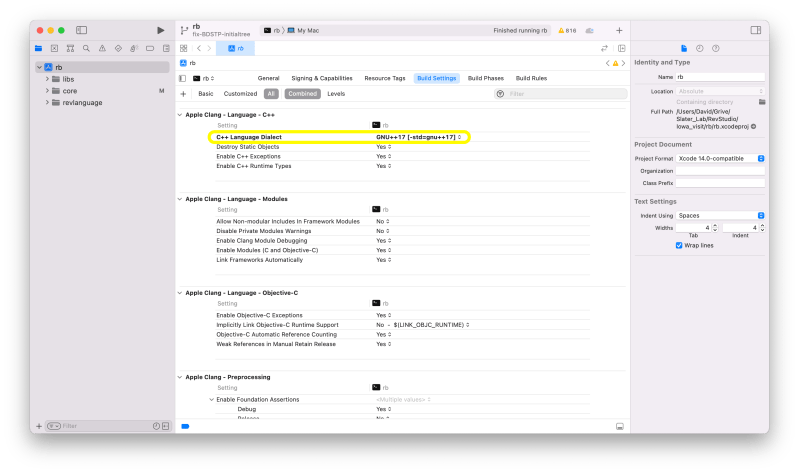Image resolution: width=799 pixels, height=473 pixels.
Task: Click the build settings Filter field
Action: click(x=561, y=94)
